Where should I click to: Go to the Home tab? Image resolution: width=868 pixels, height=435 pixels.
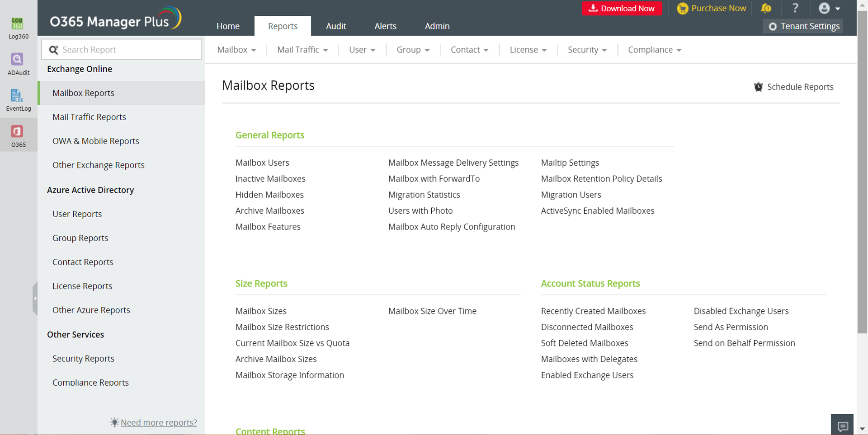[x=228, y=26]
